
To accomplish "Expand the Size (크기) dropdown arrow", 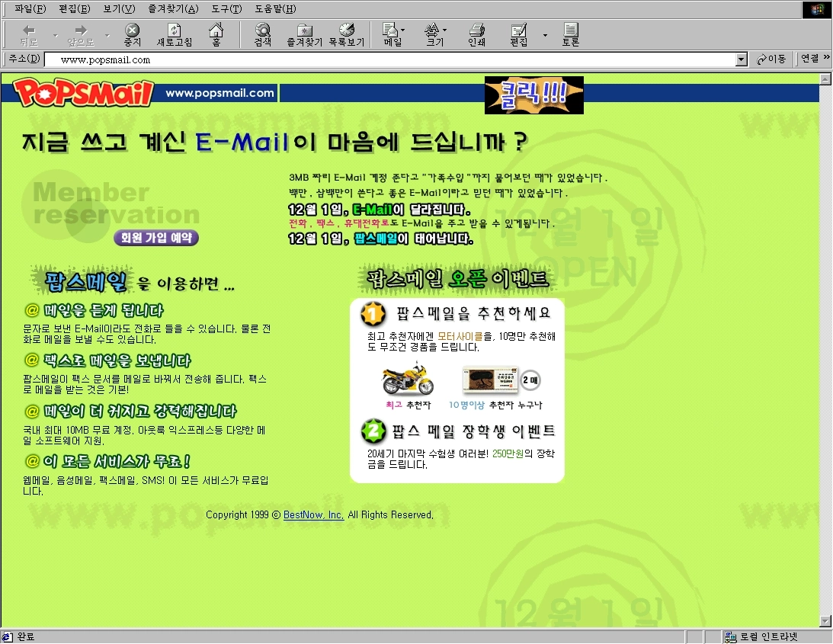I will [x=444, y=30].
